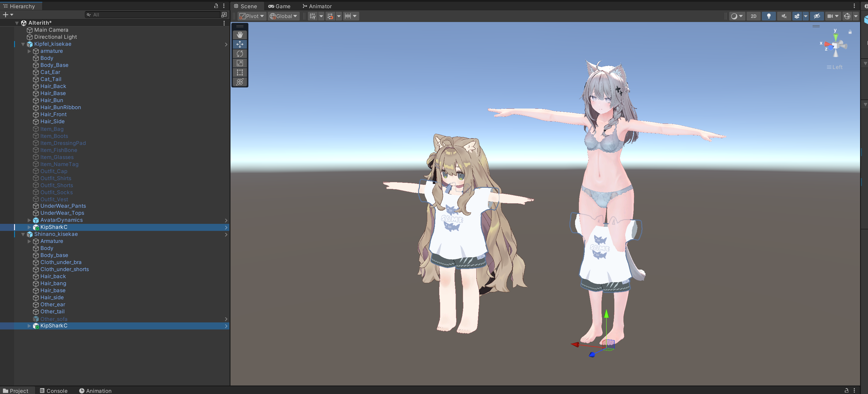
Task: Select the Move tool
Action: (x=240, y=44)
